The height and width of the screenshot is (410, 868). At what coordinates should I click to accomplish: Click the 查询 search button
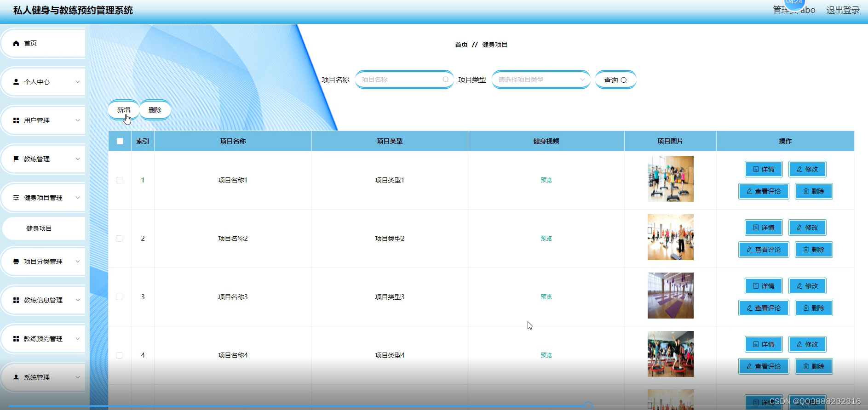coord(615,80)
